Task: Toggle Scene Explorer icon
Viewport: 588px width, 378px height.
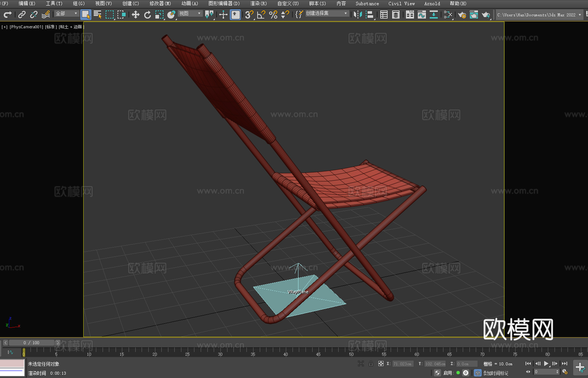Action: [x=384, y=14]
